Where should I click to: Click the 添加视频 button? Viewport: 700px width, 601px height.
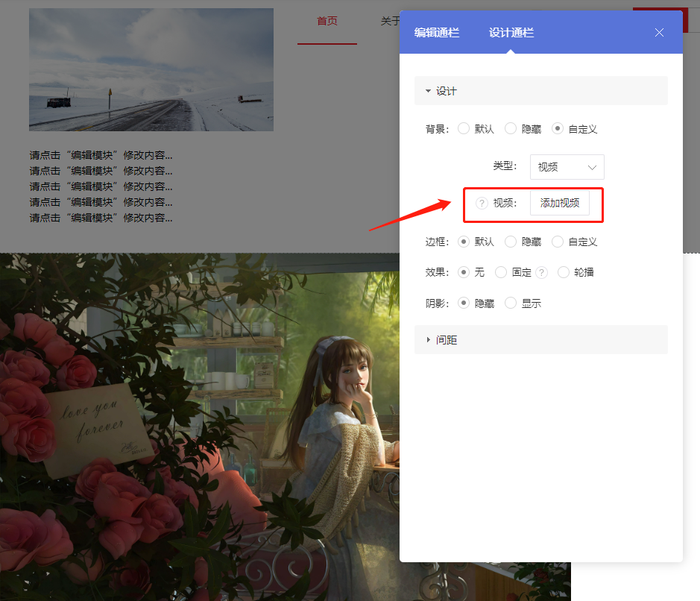click(560, 203)
